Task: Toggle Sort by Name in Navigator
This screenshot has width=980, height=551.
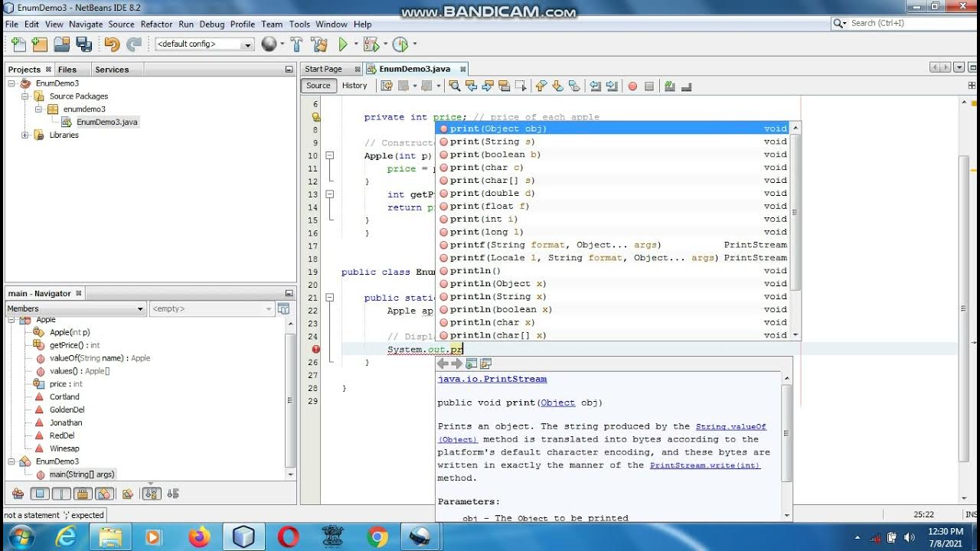Action: 151,494
